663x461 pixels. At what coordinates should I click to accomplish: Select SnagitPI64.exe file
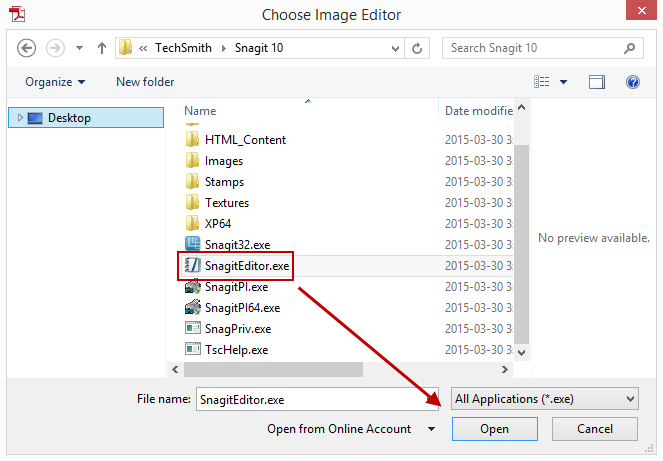[242, 308]
